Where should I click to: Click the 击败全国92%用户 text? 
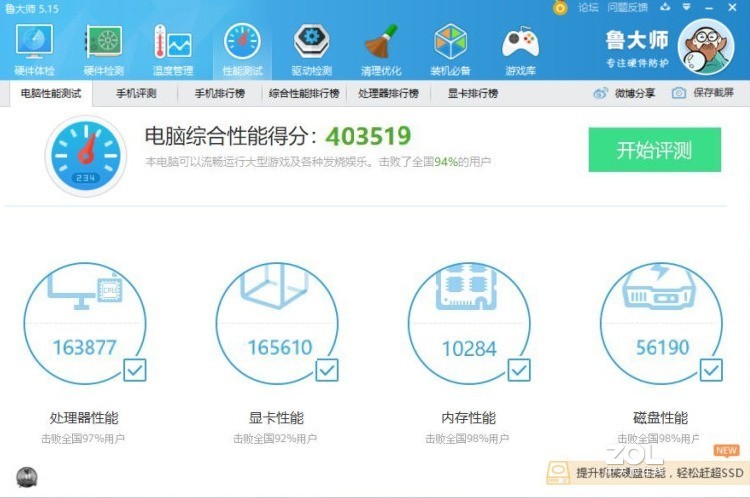(x=275, y=439)
